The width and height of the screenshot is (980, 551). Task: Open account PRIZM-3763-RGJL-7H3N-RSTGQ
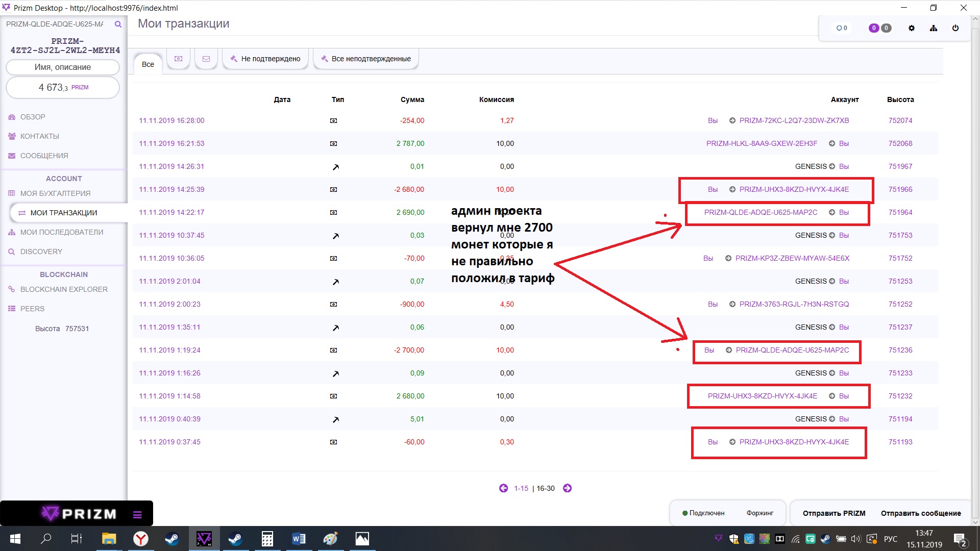point(794,304)
